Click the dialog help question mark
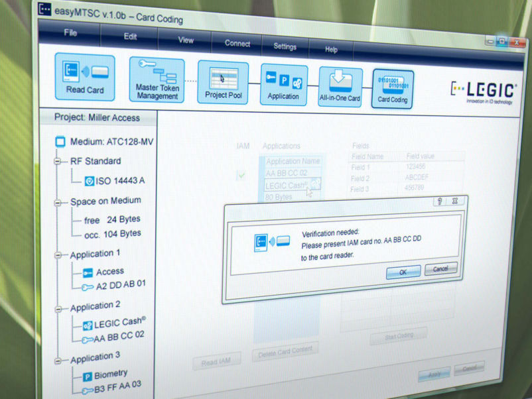Viewport: 532px width, 399px height. pos(440,201)
